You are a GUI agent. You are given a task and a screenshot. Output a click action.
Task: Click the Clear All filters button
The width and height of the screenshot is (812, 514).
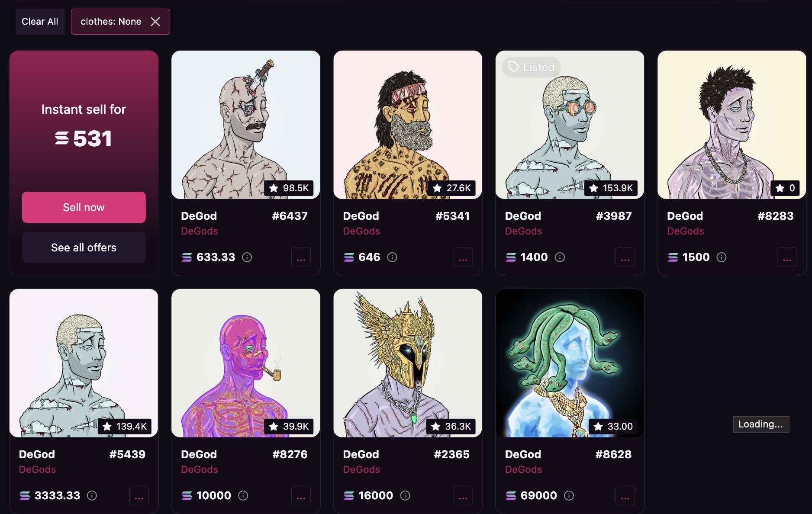click(40, 22)
